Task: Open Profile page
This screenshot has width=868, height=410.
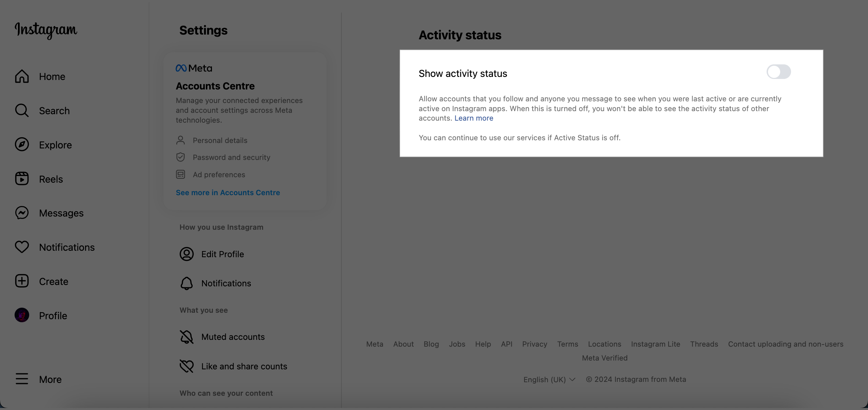Action: point(53,314)
